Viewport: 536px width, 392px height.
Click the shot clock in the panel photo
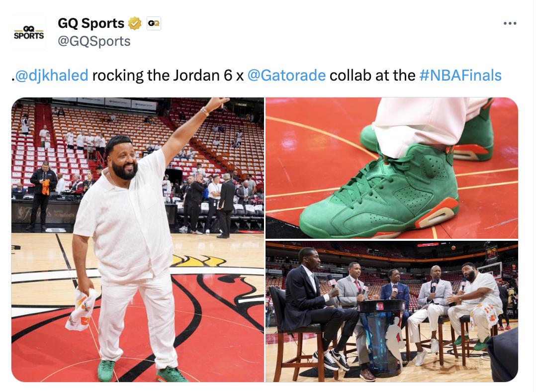tap(491, 253)
